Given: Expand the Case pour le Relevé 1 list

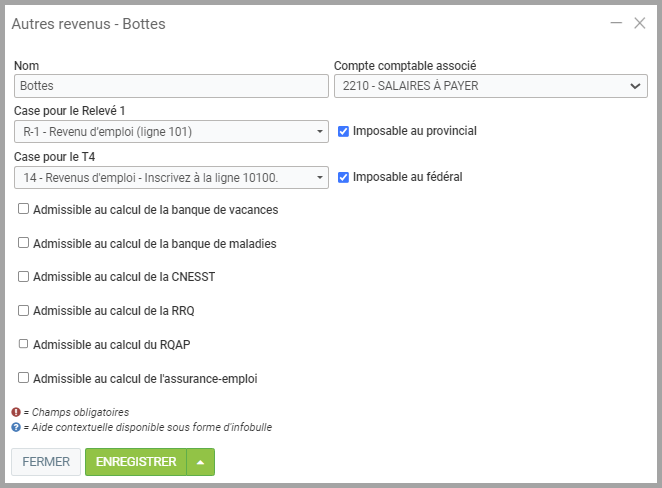Looking at the screenshot, I should pos(171,132).
